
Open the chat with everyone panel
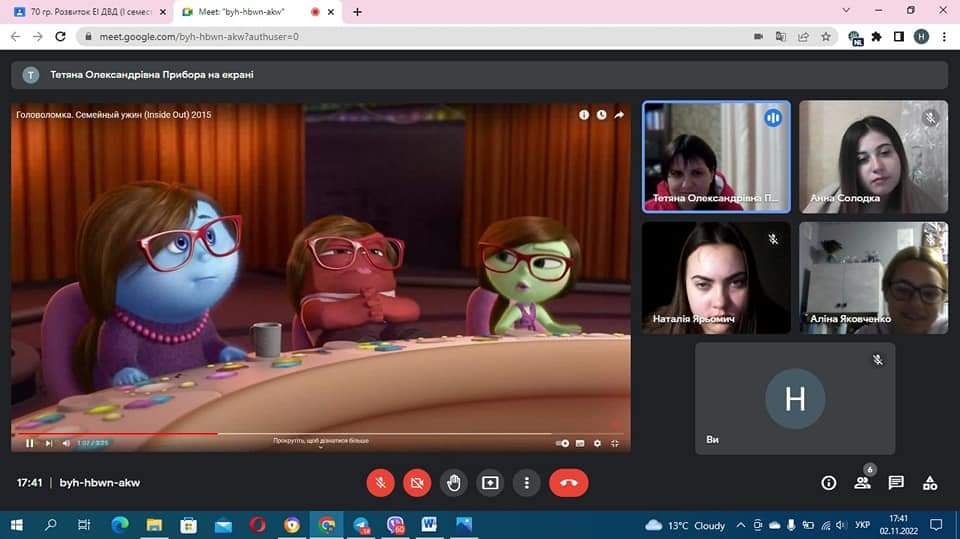[896, 483]
